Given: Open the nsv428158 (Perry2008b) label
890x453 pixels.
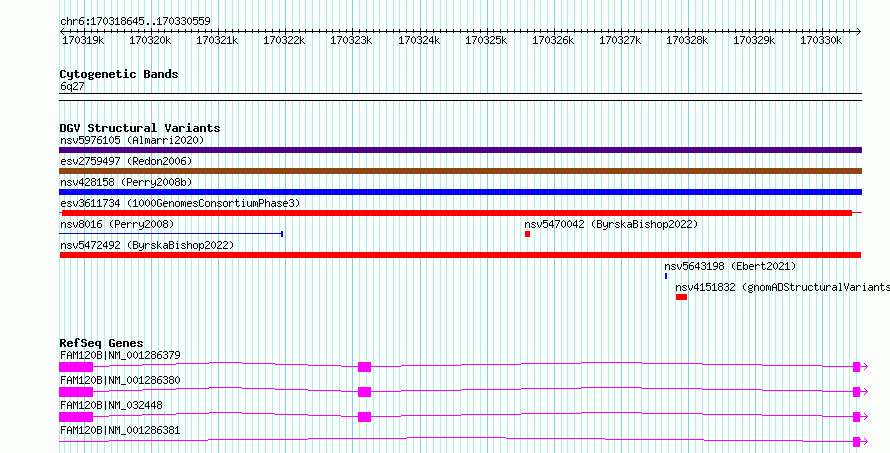Looking at the screenshot, I should pyautogui.click(x=126, y=182).
